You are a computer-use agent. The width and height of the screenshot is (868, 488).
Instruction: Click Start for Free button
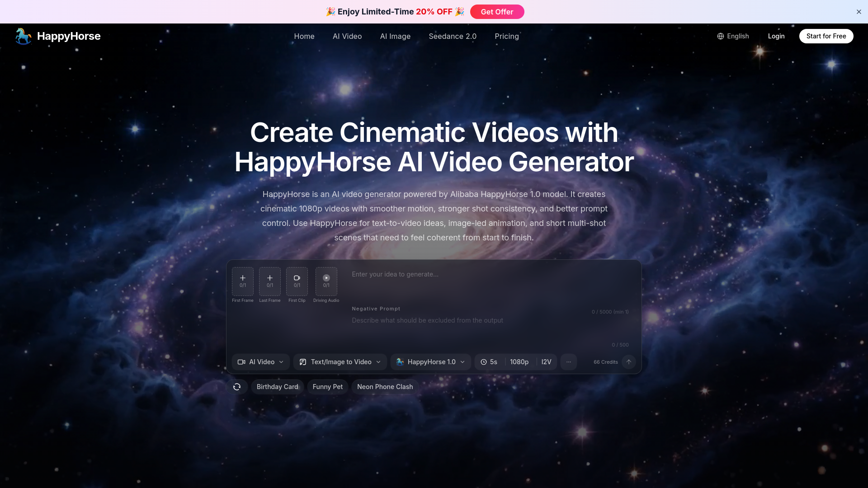(826, 36)
